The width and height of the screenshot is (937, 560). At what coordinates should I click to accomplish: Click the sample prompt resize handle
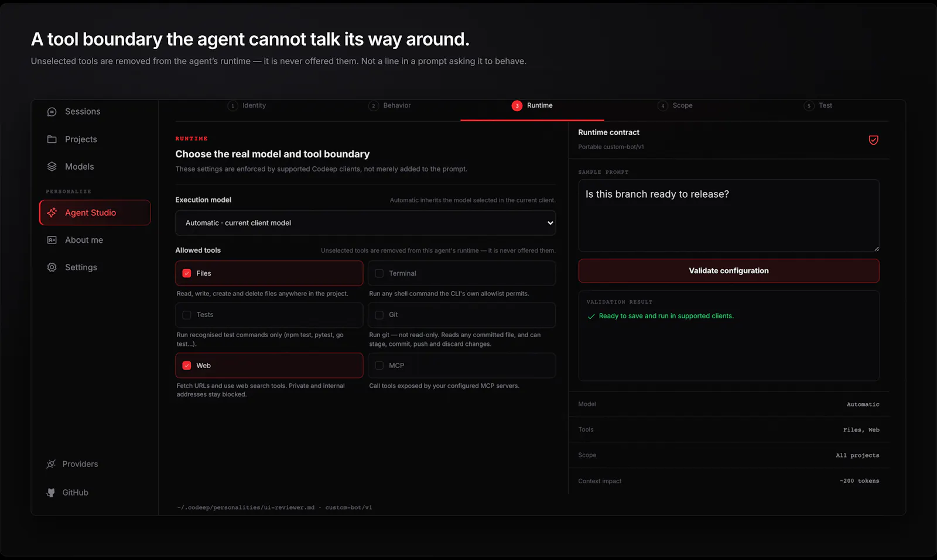[876, 249]
